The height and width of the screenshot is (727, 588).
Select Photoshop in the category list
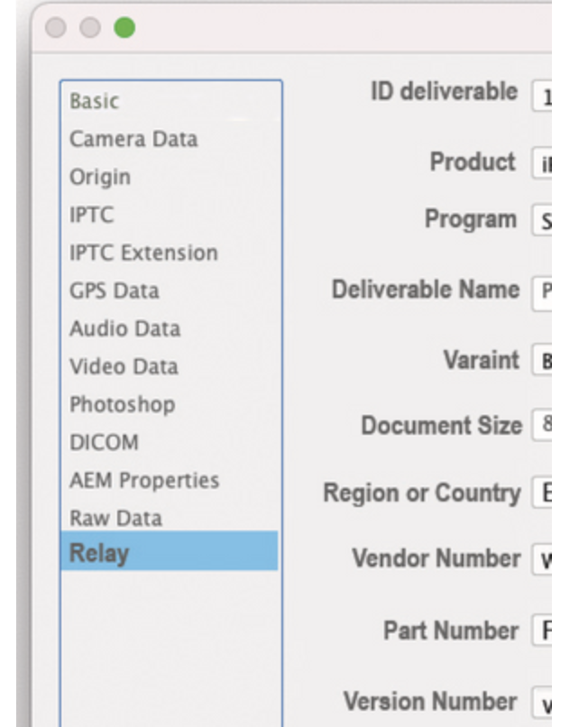click(122, 404)
